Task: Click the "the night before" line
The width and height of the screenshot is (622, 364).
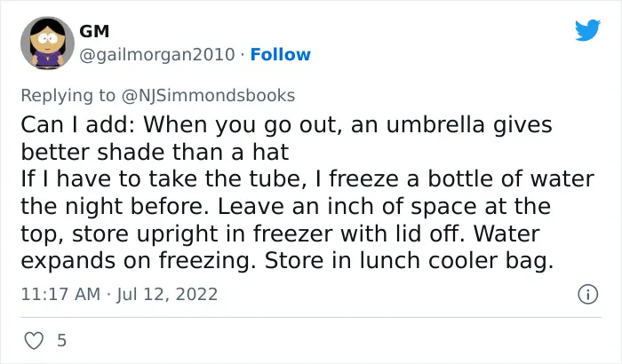Action: (x=285, y=206)
